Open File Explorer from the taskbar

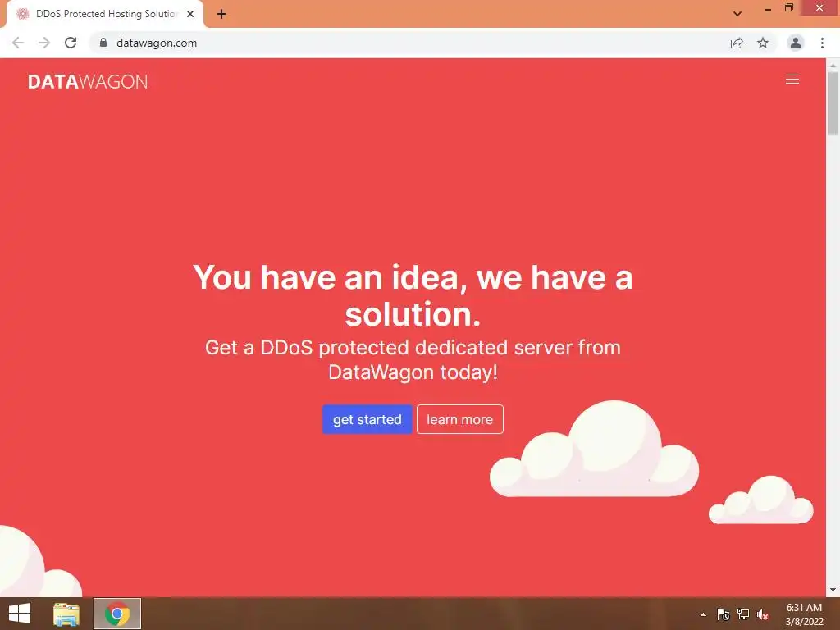[66, 614]
